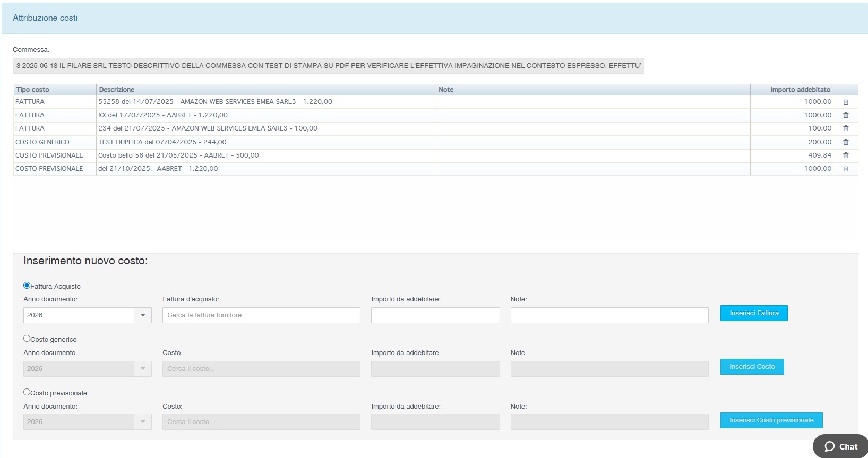Screen dimensions: 868x458
Task: Click the Inserisci Costo previsionale button
Action: tap(771, 420)
